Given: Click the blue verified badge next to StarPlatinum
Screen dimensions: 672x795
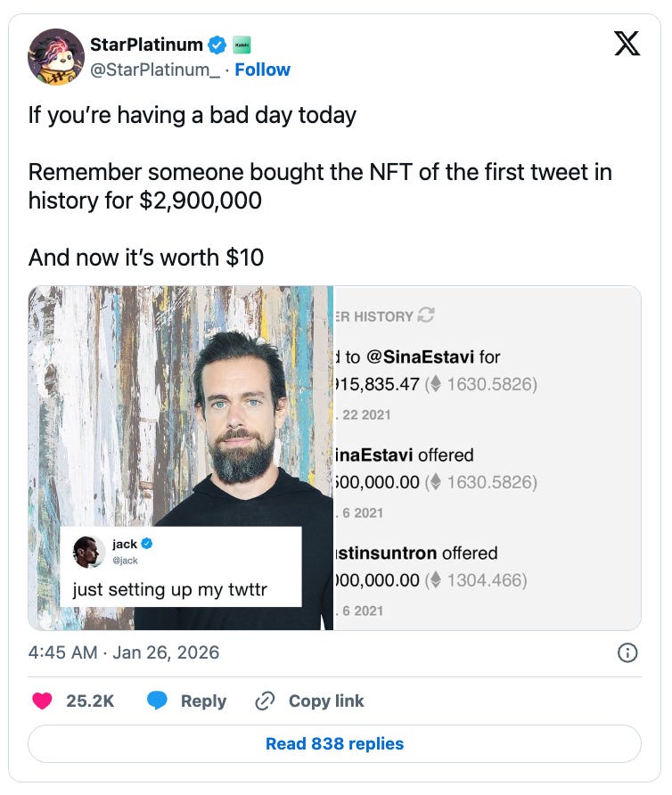Looking at the screenshot, I should pyautogui.click(x=216, y=45).
